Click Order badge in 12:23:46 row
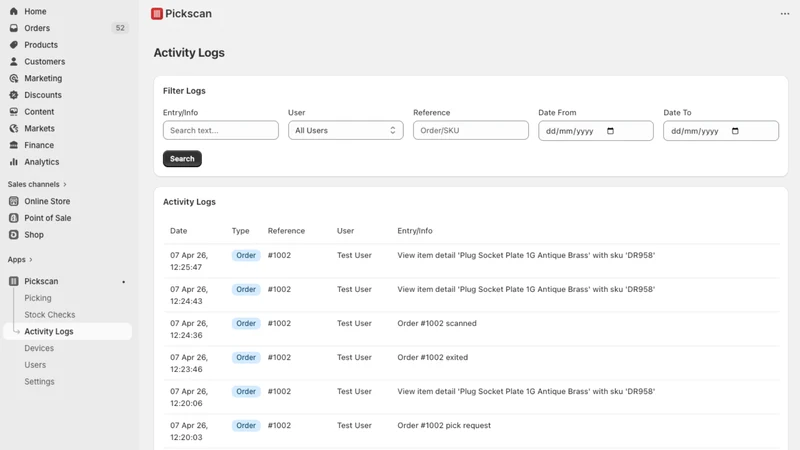 point(246,358)
